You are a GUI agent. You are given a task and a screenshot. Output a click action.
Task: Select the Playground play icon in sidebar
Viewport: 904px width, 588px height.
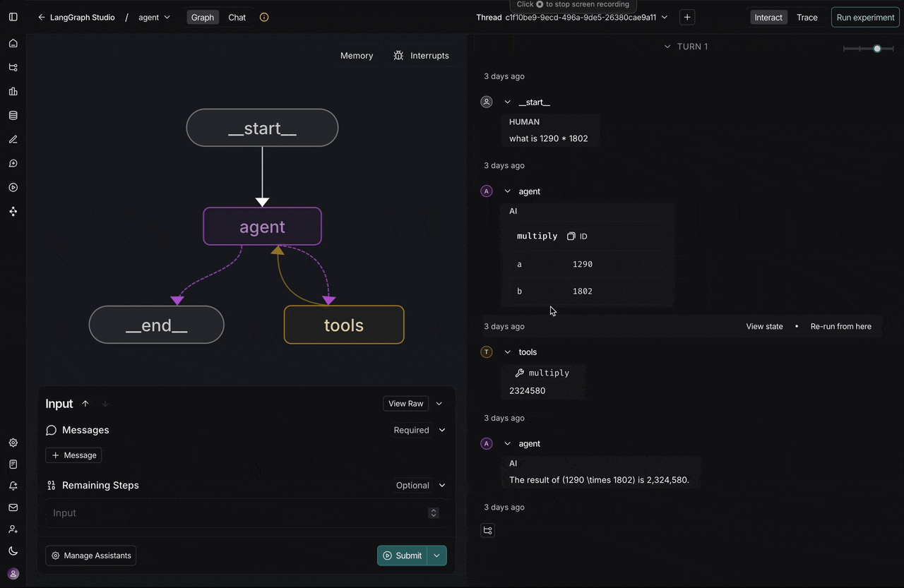(x=13, y=187)
